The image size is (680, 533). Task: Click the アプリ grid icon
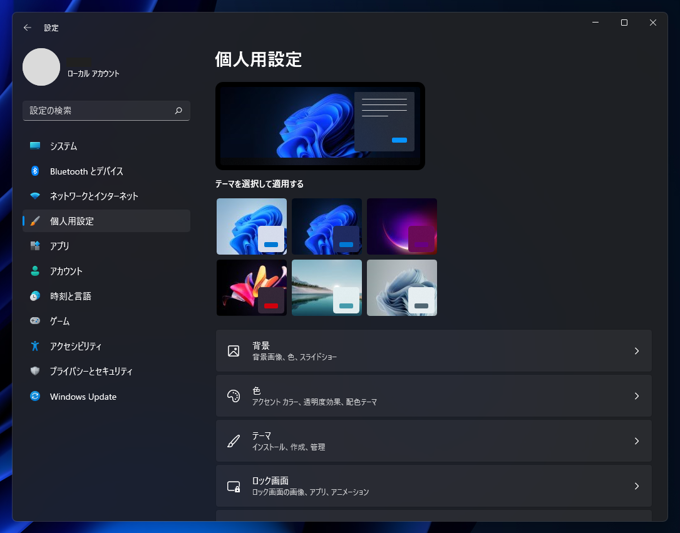35,246
